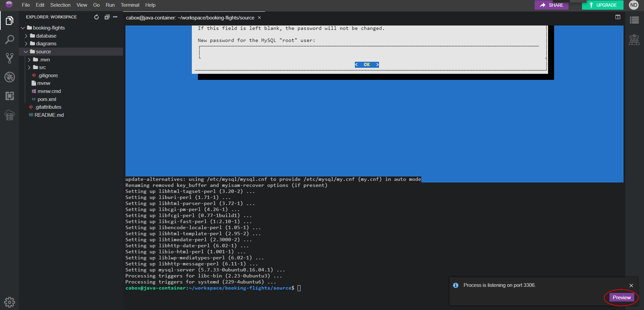Open the Explorer view in activity bar
Image resolution: width=644 pixels, height=310 pixels.
[x=9, y=21]
